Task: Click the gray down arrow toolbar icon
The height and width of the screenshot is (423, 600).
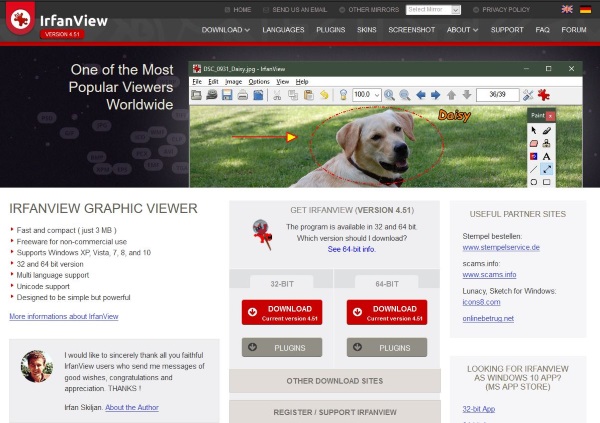Action: pos(467,95)
